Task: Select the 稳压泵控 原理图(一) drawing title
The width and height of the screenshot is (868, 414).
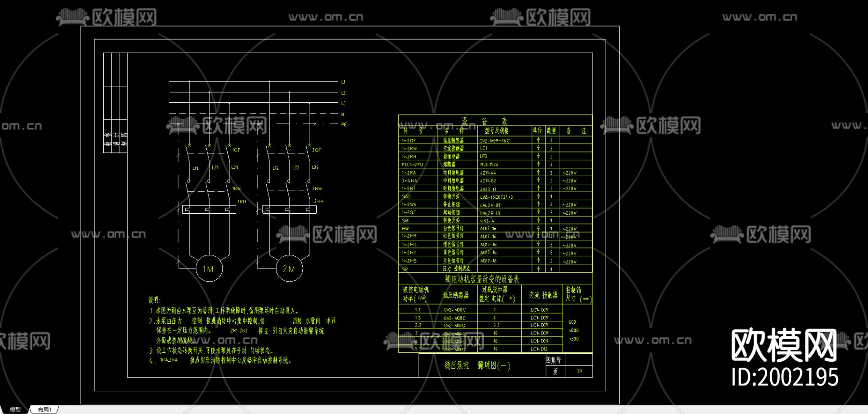Action: 477,366
